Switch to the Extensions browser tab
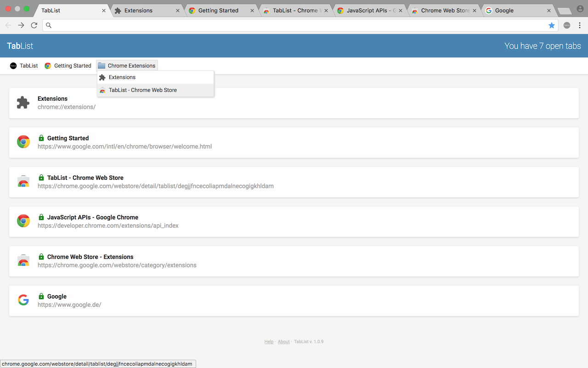The width and height of the screenshot is (588, 368). click(146, 10)
